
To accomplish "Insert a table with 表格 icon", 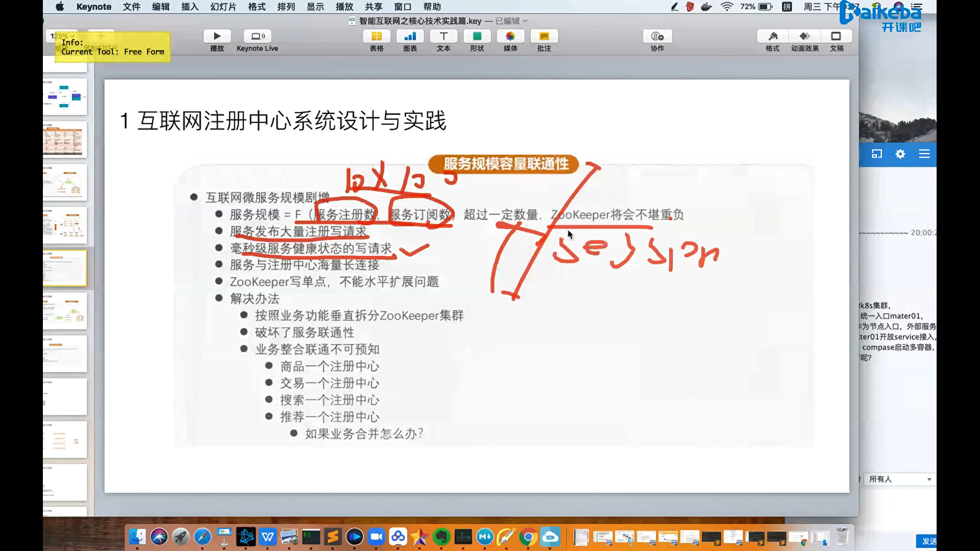I will 376,37.
